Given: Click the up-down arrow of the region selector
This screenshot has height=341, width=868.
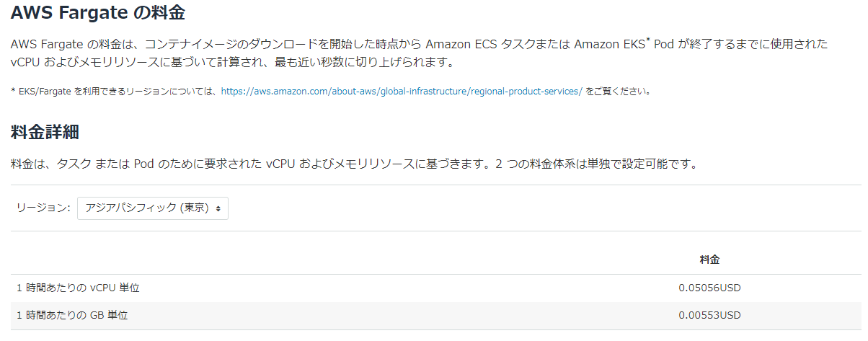Looking at the screenshot, I should [x=218, y=208].
